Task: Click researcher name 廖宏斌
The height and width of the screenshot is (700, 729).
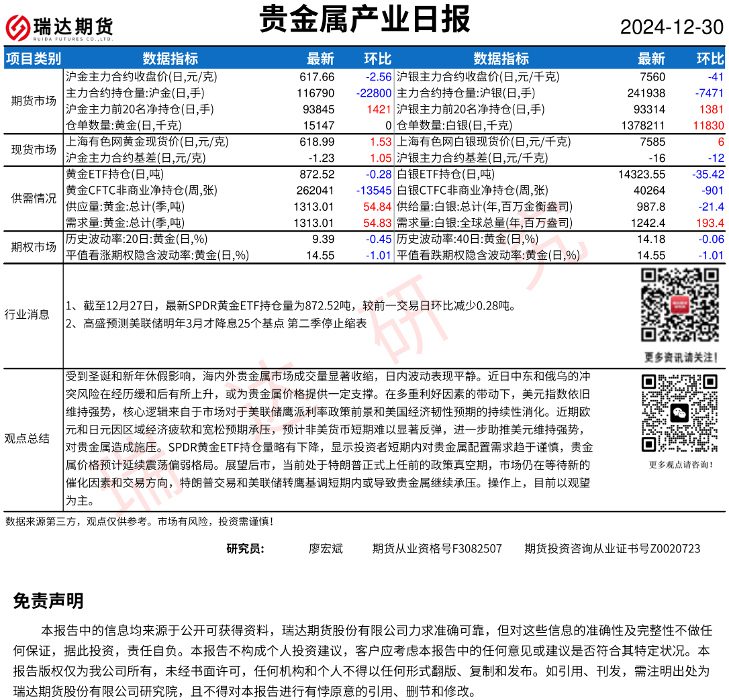Action: point(326,549)
